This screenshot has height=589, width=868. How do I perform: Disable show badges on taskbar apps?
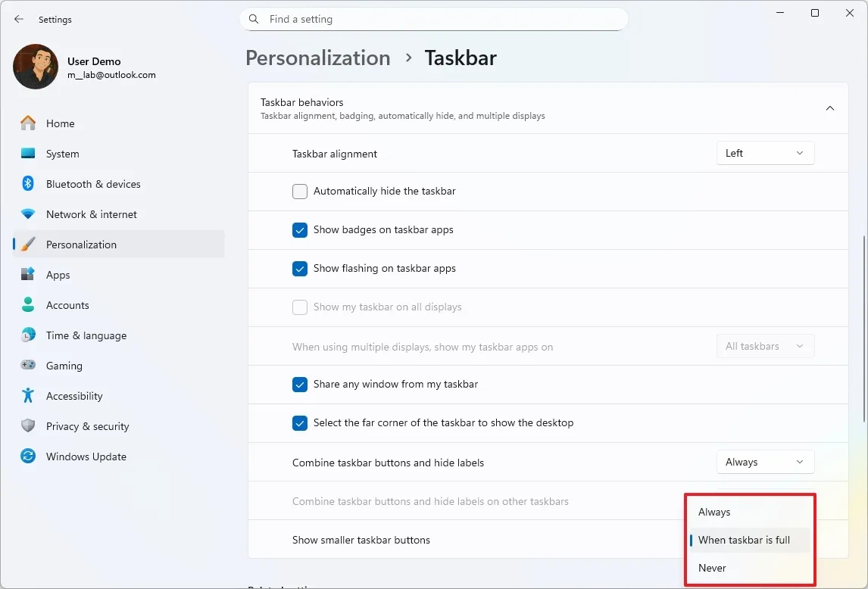[x=299, y=230]
